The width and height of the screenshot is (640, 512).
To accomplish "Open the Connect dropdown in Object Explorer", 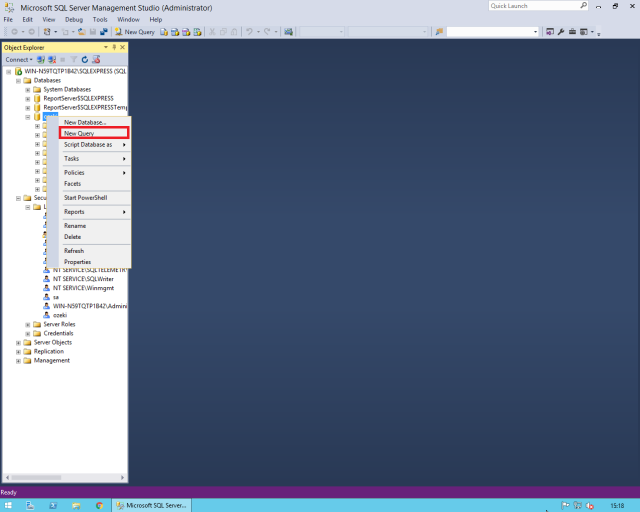I will (19, 60).
